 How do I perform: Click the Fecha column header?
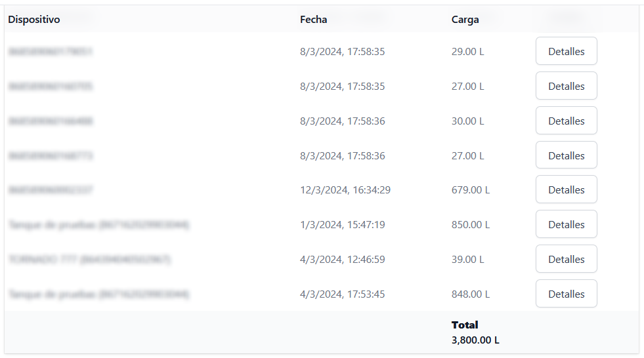pos(313,20)
